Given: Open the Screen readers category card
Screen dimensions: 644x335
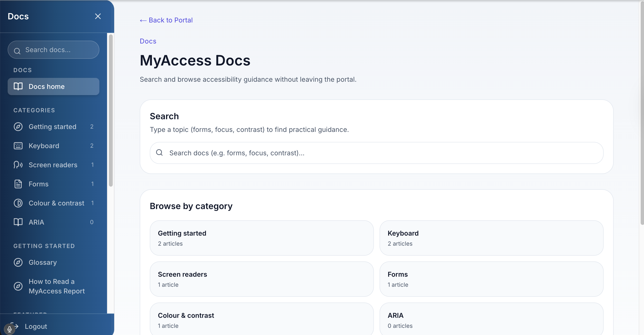Looking at the screenshot, I should pos(261,279).
